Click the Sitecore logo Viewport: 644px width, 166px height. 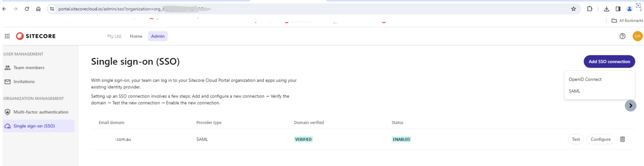point(36,36)
